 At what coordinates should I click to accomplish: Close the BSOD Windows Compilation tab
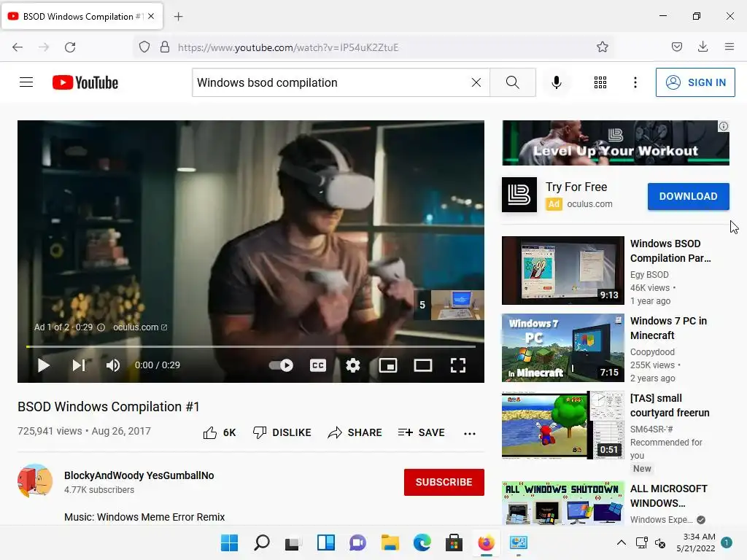[151, 16]
